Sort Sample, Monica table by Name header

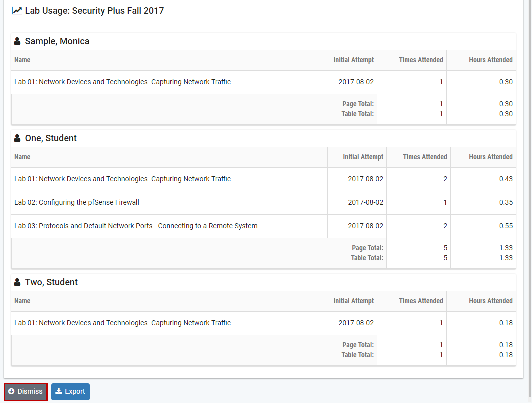click(x=22, y=60)
